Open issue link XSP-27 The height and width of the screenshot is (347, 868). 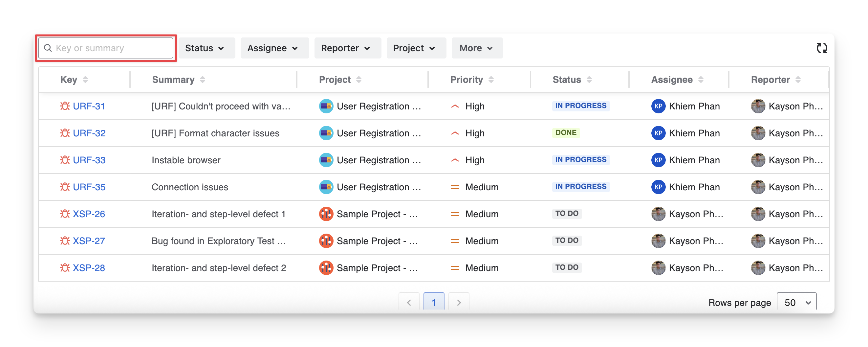[x=89, y=241]
